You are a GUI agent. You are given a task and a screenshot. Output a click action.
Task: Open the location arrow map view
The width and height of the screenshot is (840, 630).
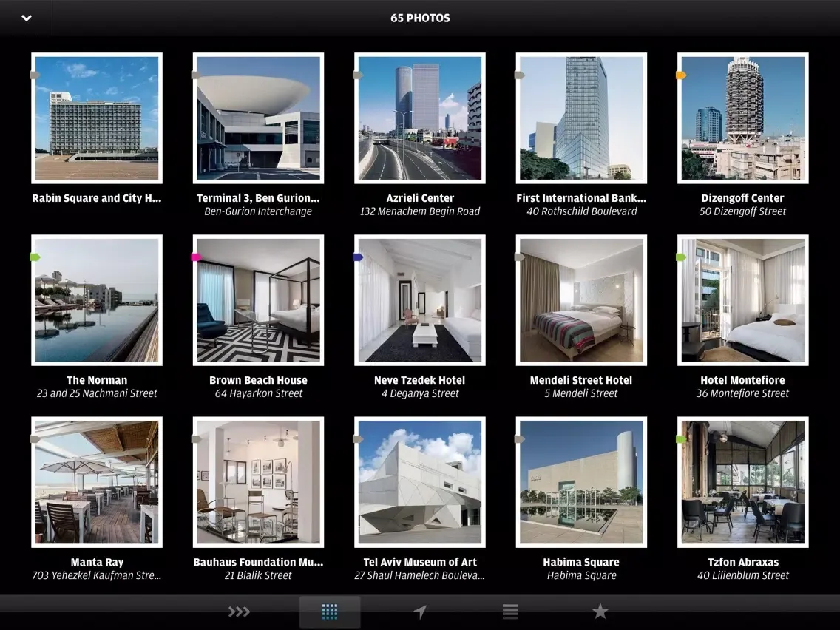(x=420, y=612)
